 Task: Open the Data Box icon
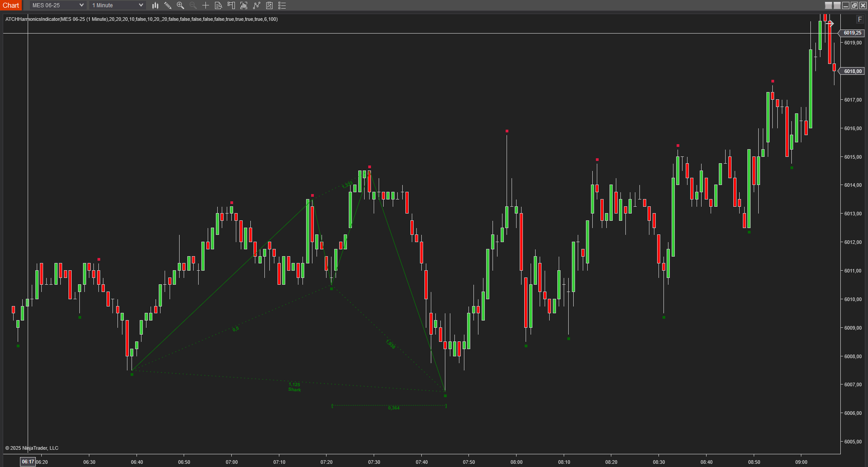tap(218, 5)
